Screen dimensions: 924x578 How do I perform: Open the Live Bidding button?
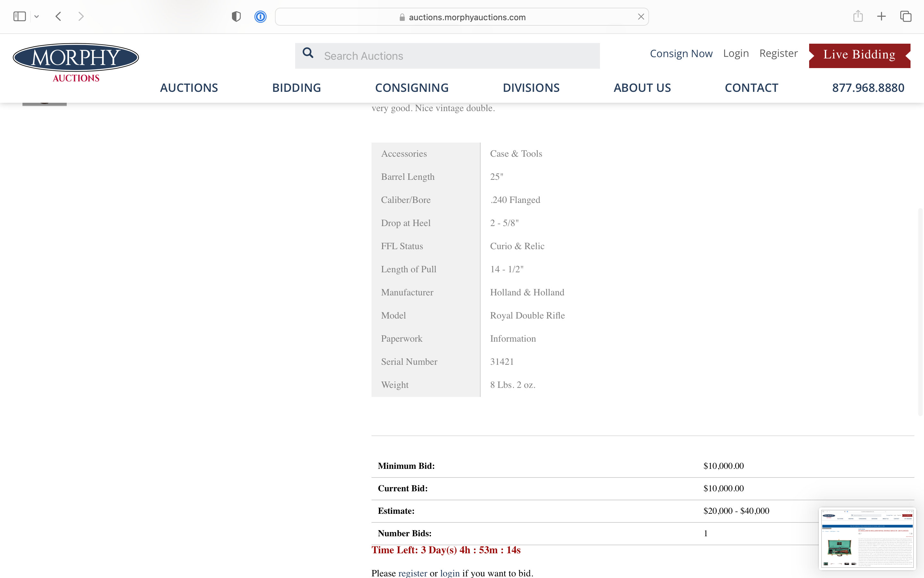860,56
